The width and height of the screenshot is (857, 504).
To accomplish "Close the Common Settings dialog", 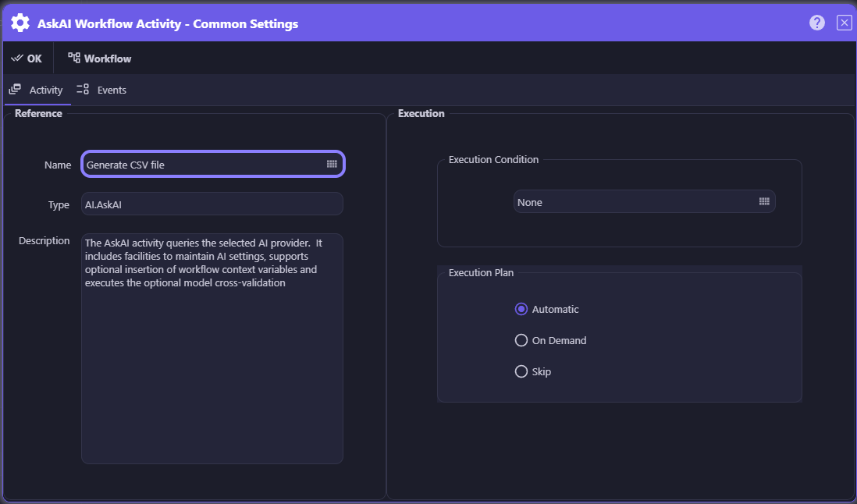I will click(x=844, y=23).
